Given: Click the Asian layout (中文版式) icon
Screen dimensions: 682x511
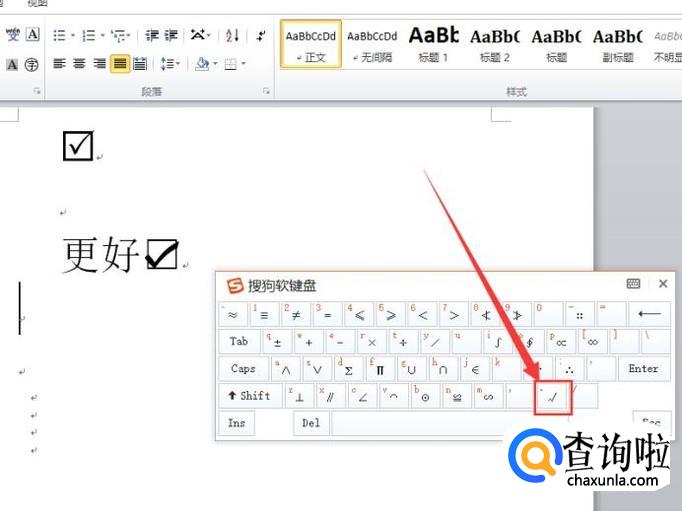Looking at the screenshot, I should coord(197,35).
